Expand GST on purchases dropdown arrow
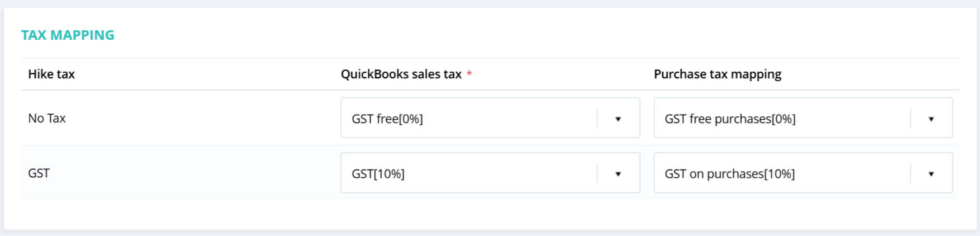This screenshot has width=980, height=236. pos(931,174)
